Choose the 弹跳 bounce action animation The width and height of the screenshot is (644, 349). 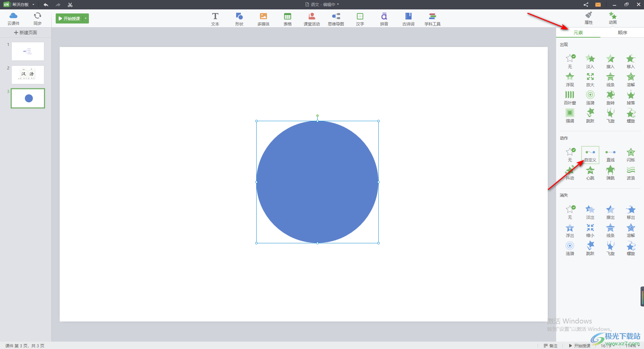coord(610,173)
